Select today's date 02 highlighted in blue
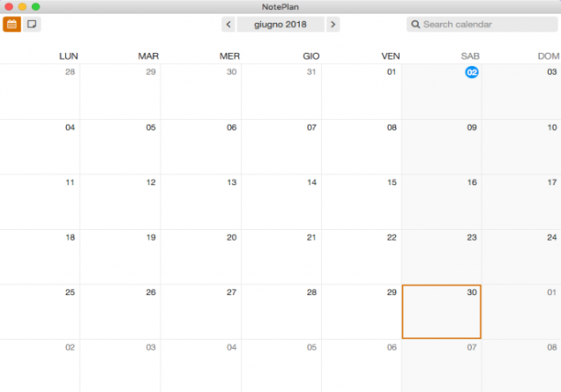Viewport: 561px width, 392px height. pyautogui.click(x=471, y=72)
